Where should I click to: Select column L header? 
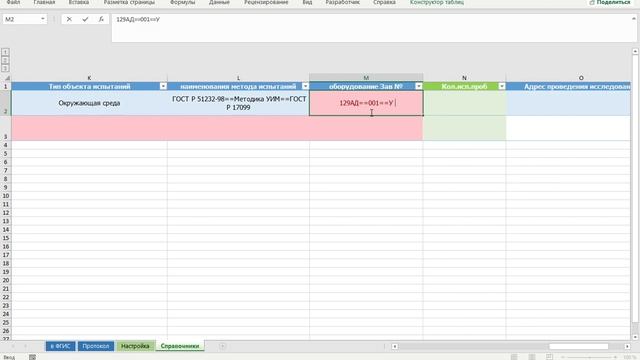pyautogui.click(x=238, y=78)
